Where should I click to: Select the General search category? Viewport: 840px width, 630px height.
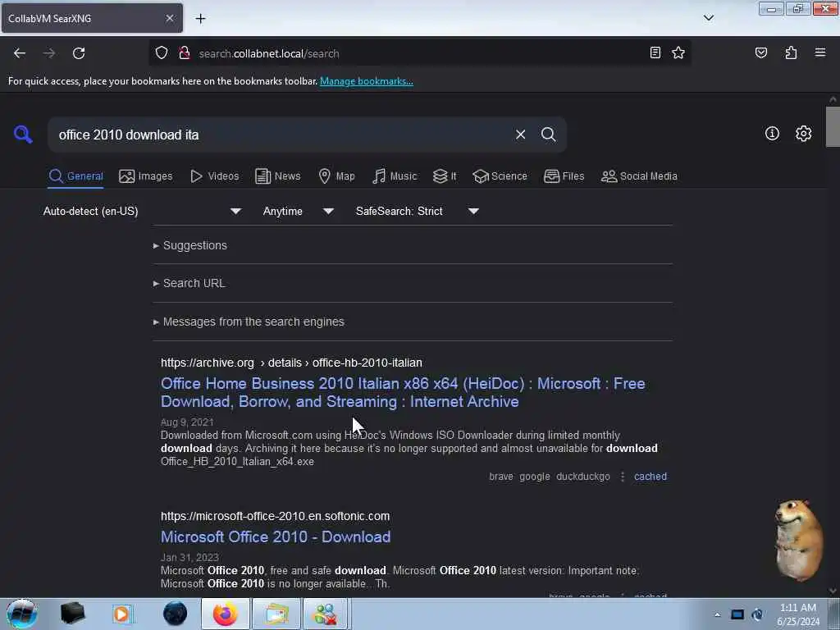[75, 176]
